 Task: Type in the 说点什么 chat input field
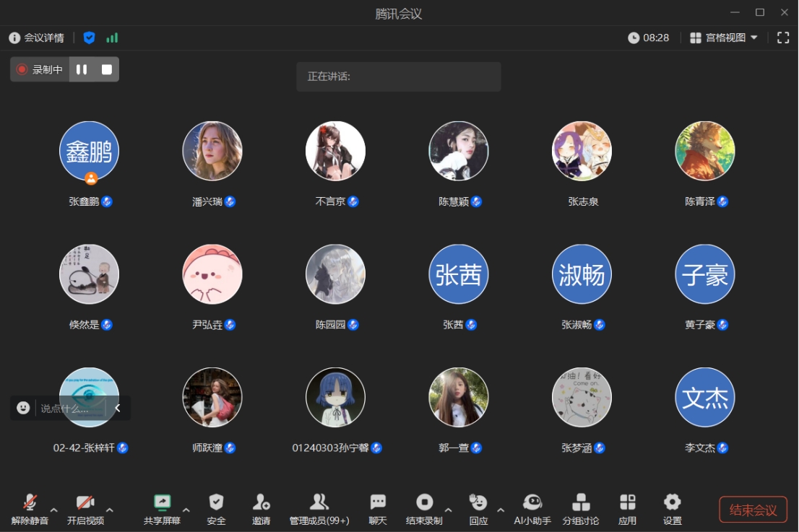click(x=69, y=409)
